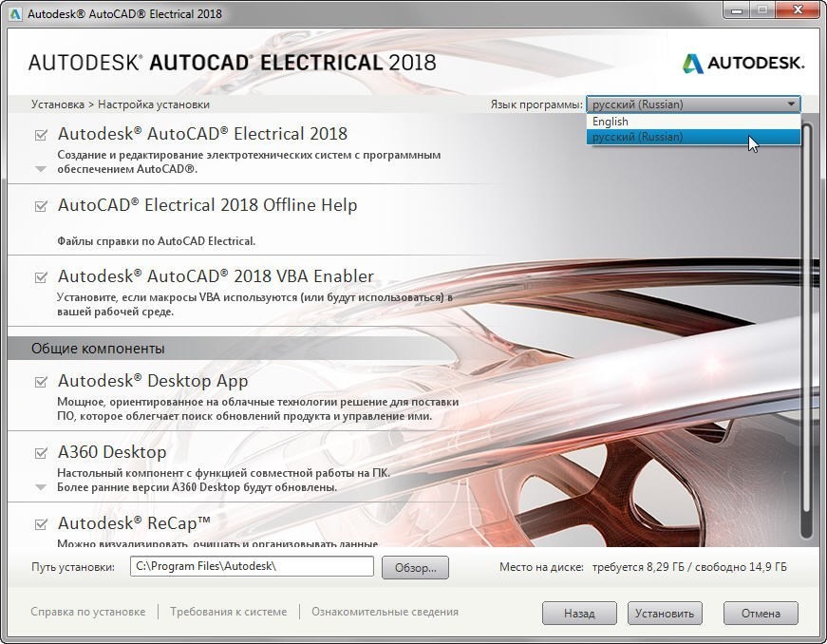The width and height of the screenshot is (827, 644).
Task: Click the Autodesk Desktop App title
Action: coord(153,381)
